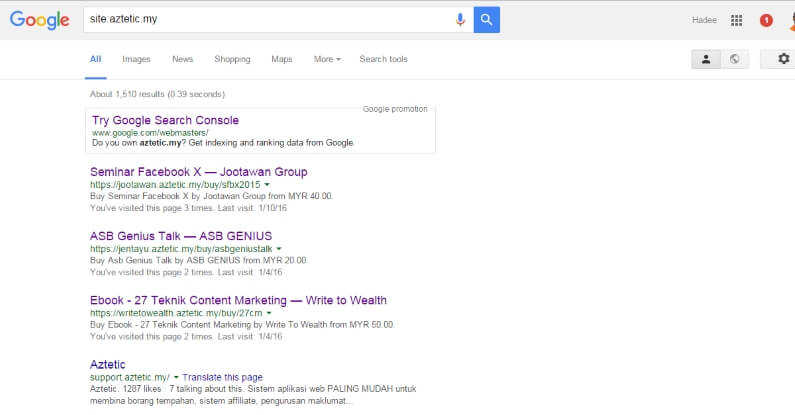The image size is (795, 415).
Task: Switch to the News tab
Action: [x=183, y=59]
